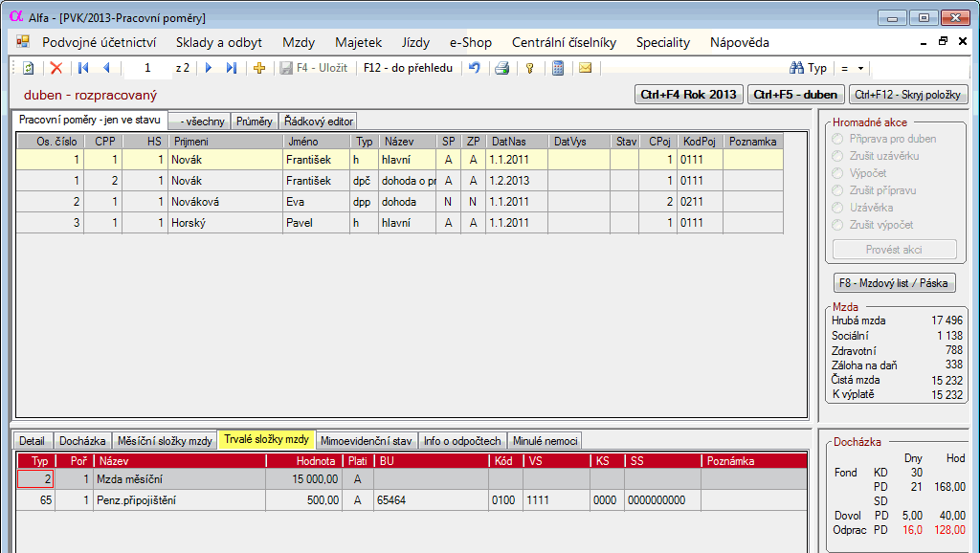
Task: Open the Centrální číselníky menu
Action: coord(564,42)
